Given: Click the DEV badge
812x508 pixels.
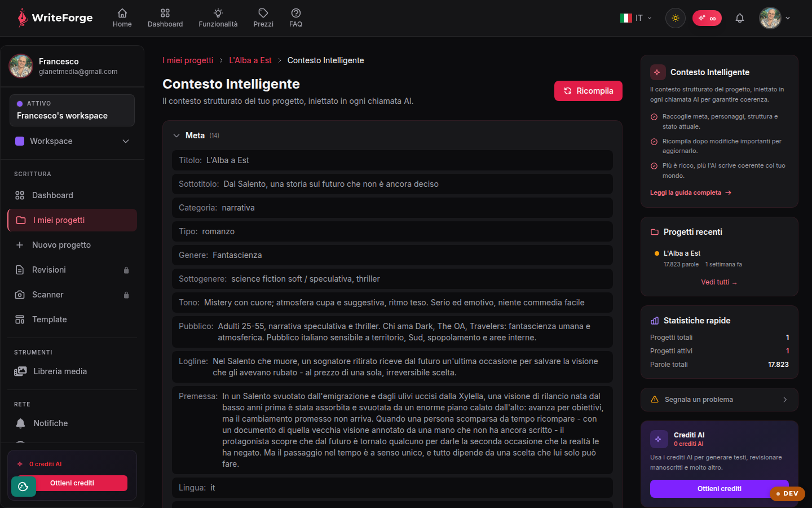Looking at the screenshot, I should pos(787,493).
